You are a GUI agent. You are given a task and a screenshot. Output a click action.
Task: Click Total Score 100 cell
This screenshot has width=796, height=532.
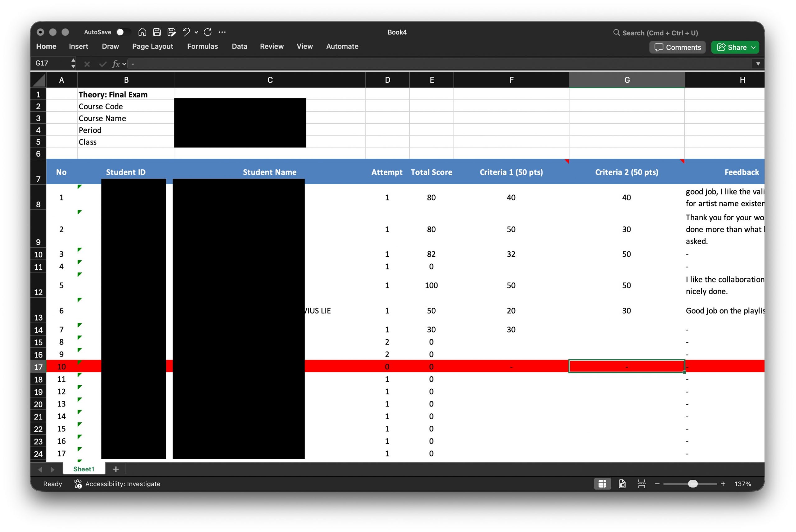coord(431,285)
